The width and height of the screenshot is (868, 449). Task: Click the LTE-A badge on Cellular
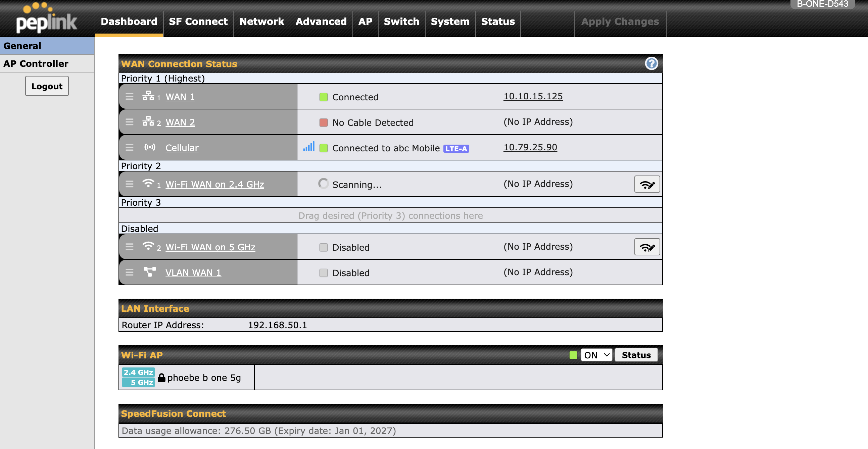[455, 149]
